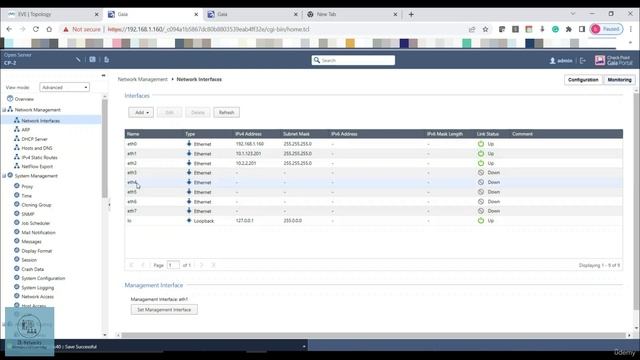Click Set Management Interface button
The image size is (640, 360).
point(164,310)
